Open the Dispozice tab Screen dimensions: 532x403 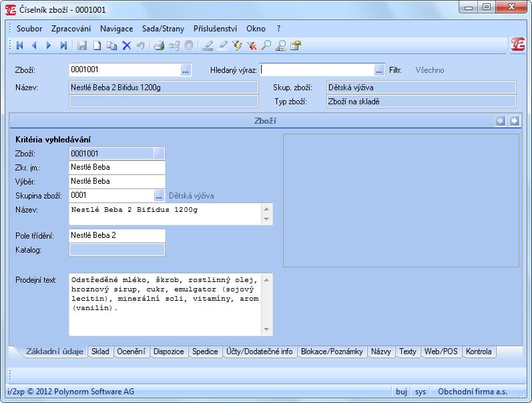click(x=169, y=352)
